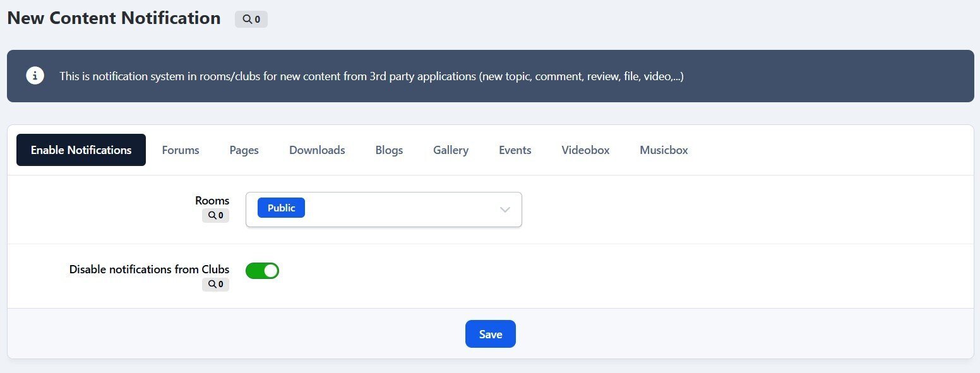Open the Events tab
980x373 pixels.
515,150
